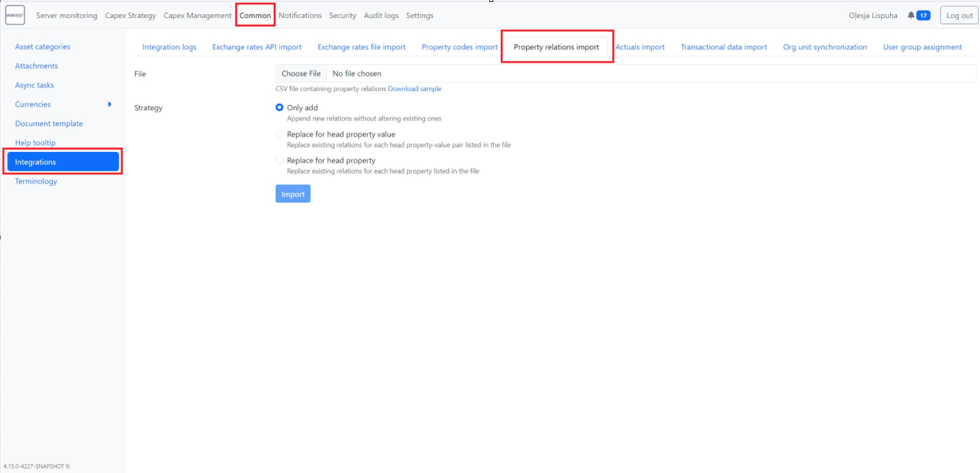
Task: Expand the Currencies submenu arrow
Action: (110, 104)
